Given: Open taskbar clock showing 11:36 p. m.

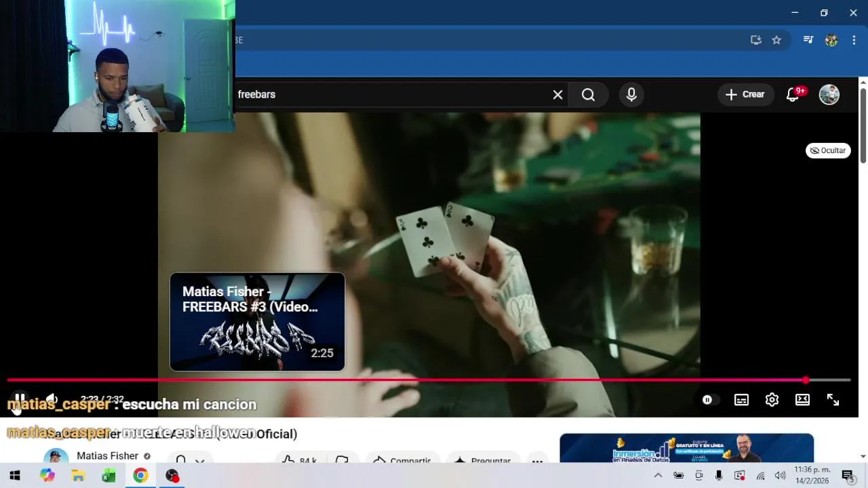Looking at the screenshot, I should coord(812,475).
